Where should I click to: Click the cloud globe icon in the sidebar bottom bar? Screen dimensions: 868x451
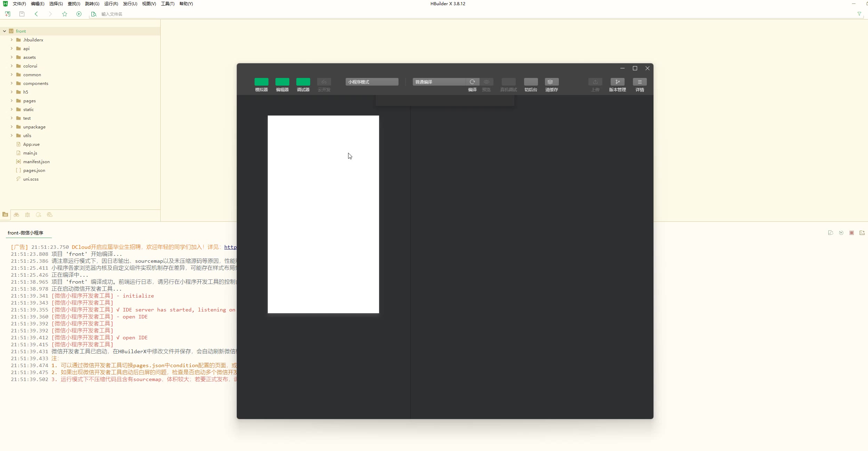click(50, 215)
